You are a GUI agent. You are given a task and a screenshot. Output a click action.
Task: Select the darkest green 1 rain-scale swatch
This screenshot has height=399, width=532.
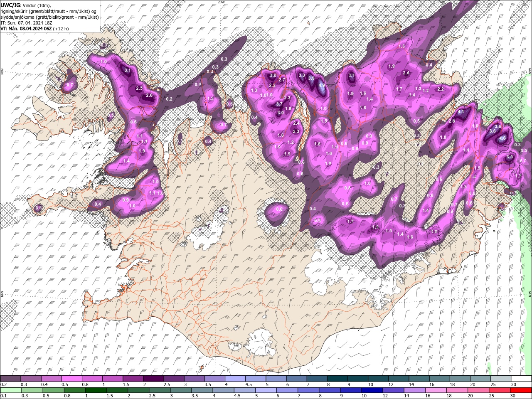[x=96, y=390]
